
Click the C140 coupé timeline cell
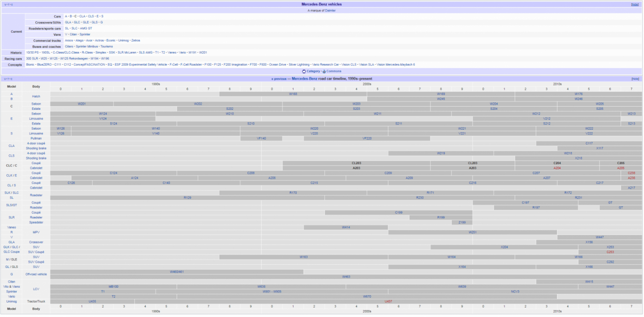pos(166,183)
